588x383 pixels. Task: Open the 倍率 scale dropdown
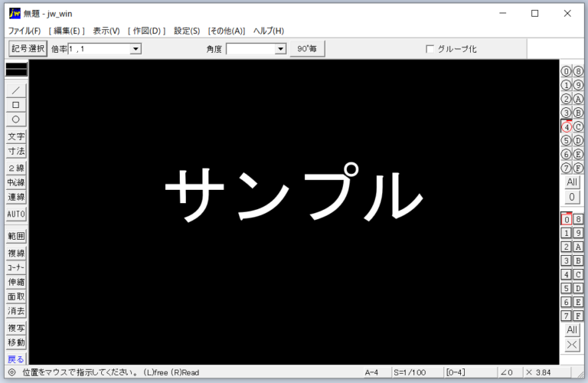point(136,49)
